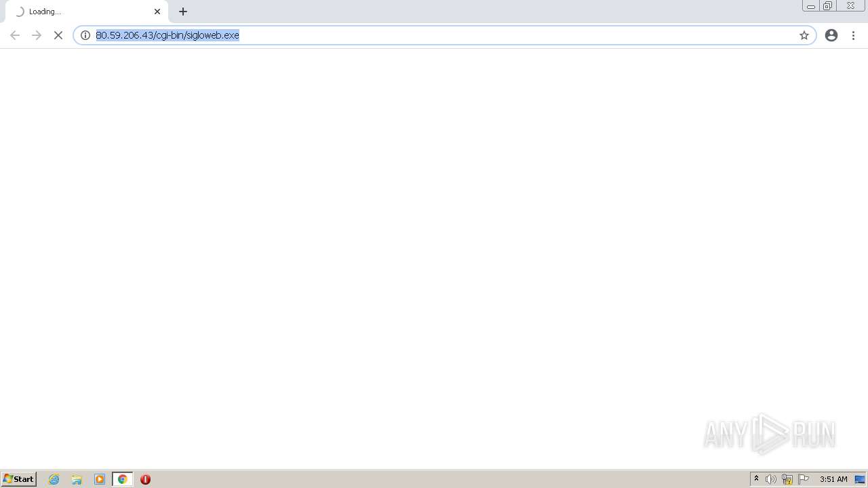Show desktop via tray monitor icon
Viewport: 868px width, 488px height.
click(861, 479)
